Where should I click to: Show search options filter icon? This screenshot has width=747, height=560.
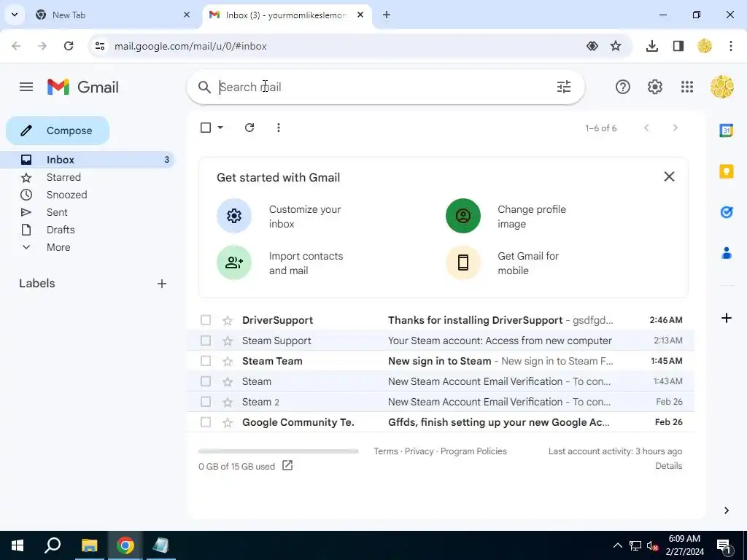coord(564,87)
